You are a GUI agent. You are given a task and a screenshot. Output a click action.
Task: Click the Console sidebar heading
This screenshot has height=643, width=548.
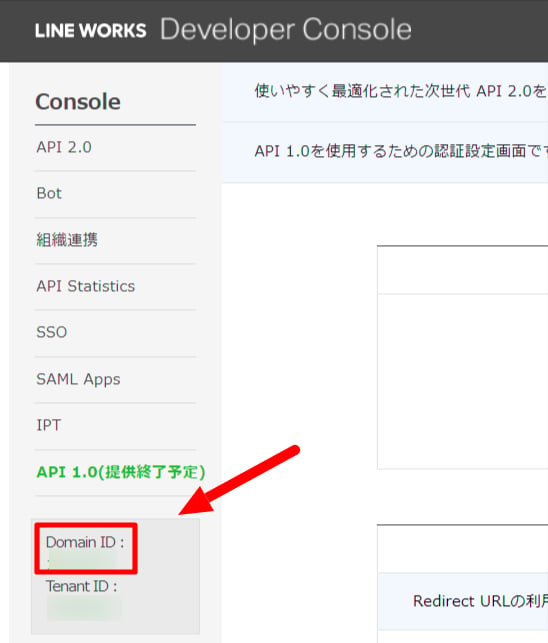(78, 102)
